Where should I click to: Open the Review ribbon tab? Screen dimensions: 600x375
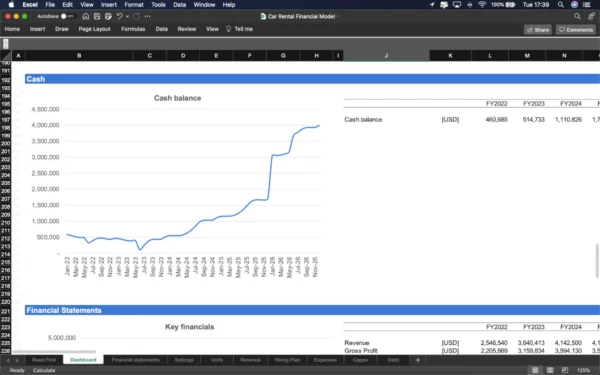click(187, 29)
